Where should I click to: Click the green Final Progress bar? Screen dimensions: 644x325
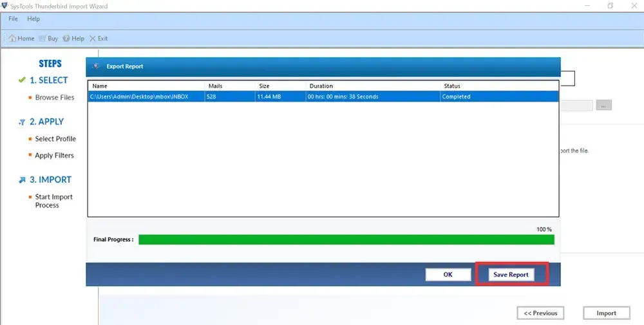[x=346, y=239]
